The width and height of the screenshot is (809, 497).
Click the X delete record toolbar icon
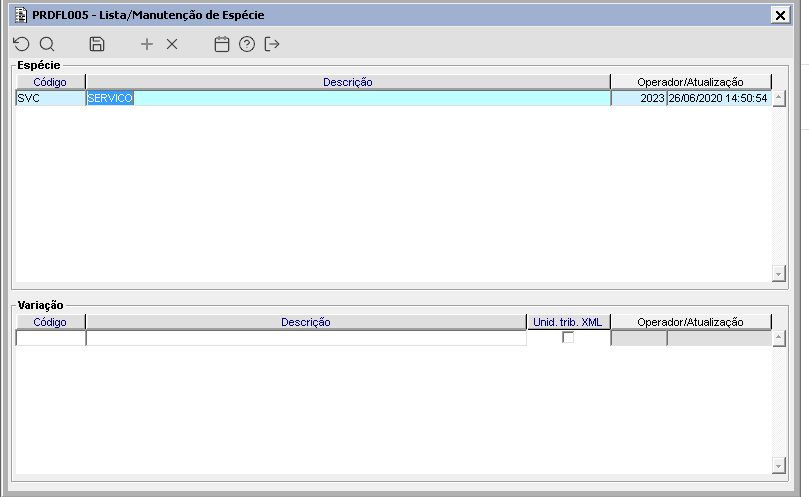[172, 44]
